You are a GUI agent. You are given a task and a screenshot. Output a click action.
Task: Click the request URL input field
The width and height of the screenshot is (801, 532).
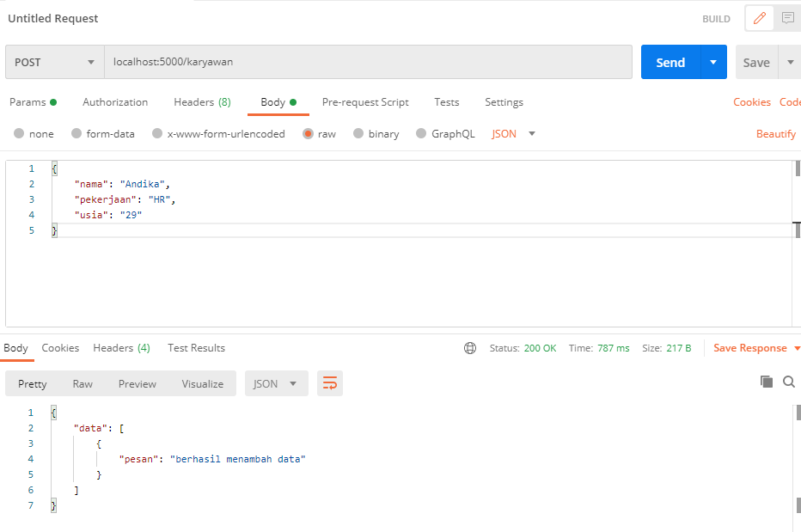pos(368,62)
